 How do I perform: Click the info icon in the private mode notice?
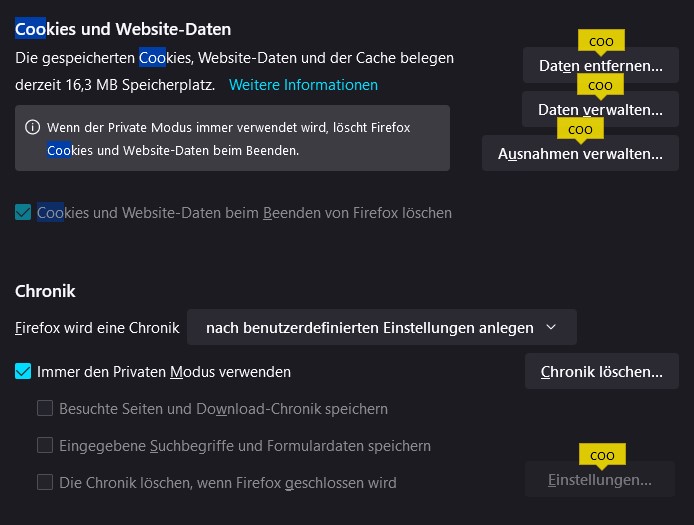click(33, 128)
